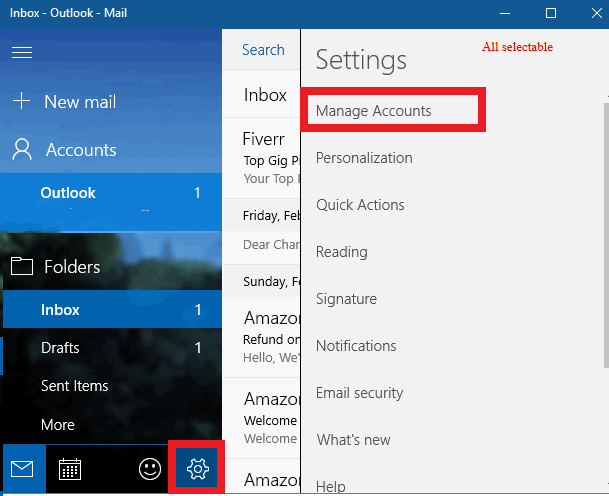The image size is (609, 496).
Task: Switch to Mail with envelope icon
Action: pos(22,469)
